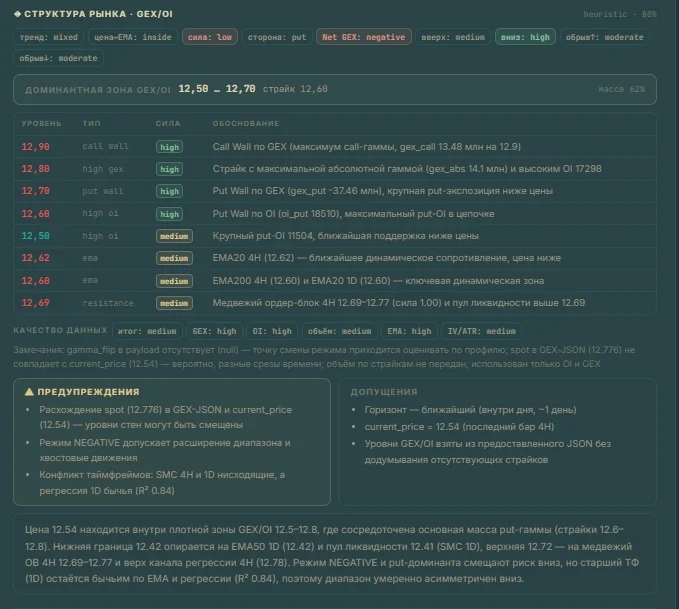Image resolution: width=679 pixels, height=609 pixels.
Task: Select the 'Net GEX: negative' badge
Action: tap(364, 37)
